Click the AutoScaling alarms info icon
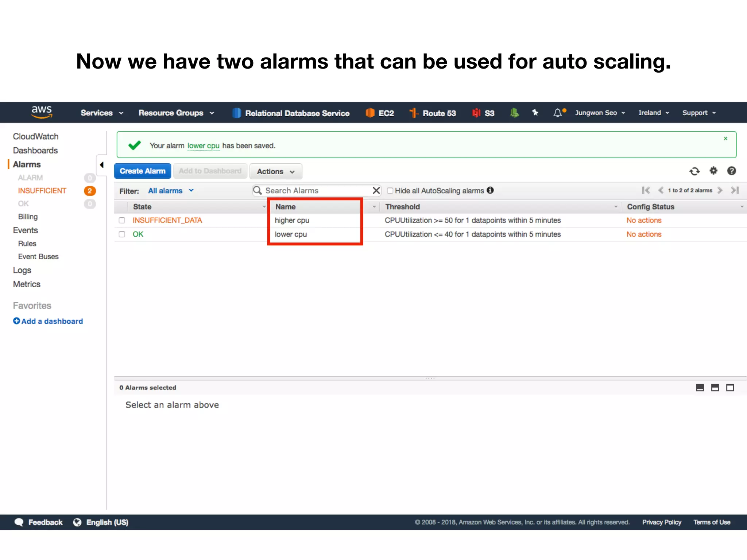 point(490,190)
